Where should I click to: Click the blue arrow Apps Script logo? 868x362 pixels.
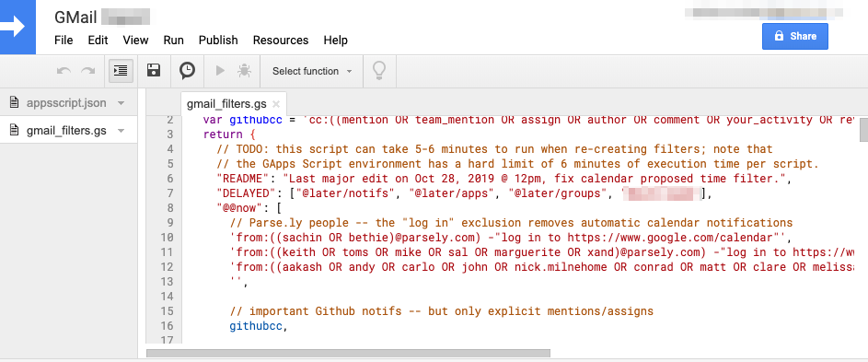(x=17, y=27)
